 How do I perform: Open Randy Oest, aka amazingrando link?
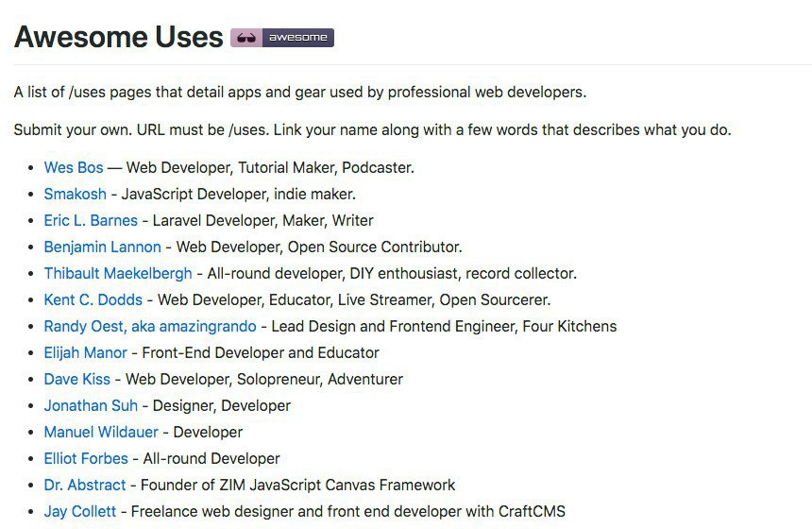coord(149,326)
